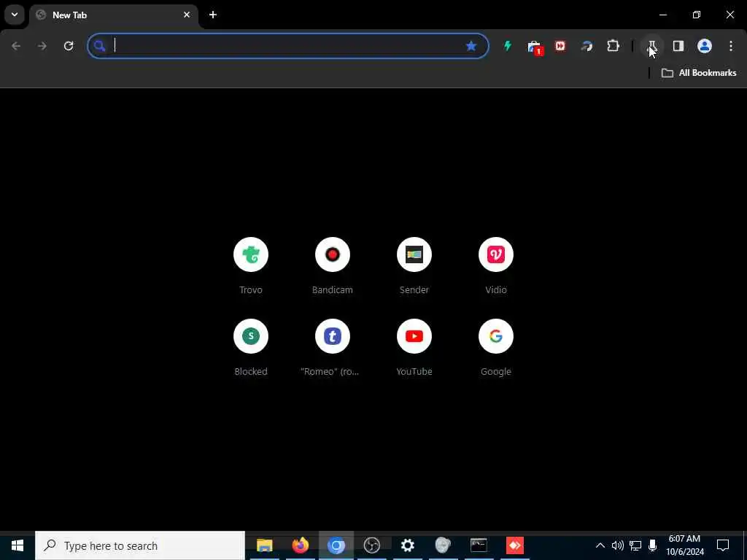Open the Vidio shortcut
The image size is (747, 560).
[496, 265]
